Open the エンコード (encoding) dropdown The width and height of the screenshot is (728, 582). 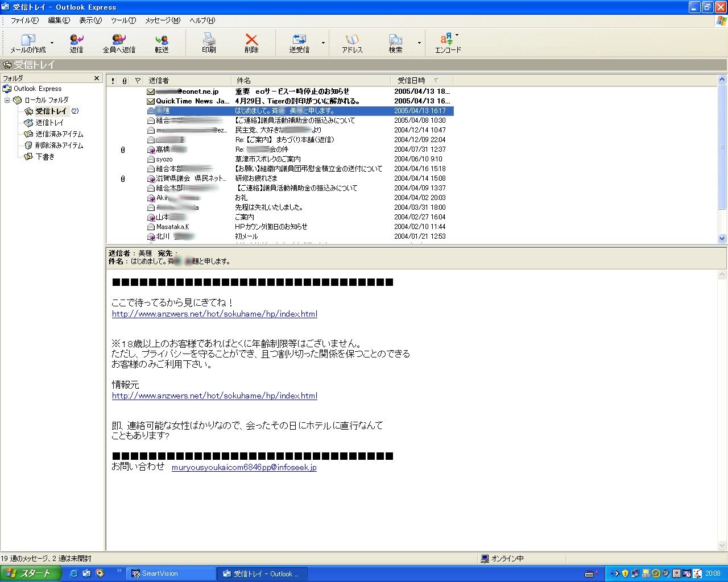tap(448, 43)
